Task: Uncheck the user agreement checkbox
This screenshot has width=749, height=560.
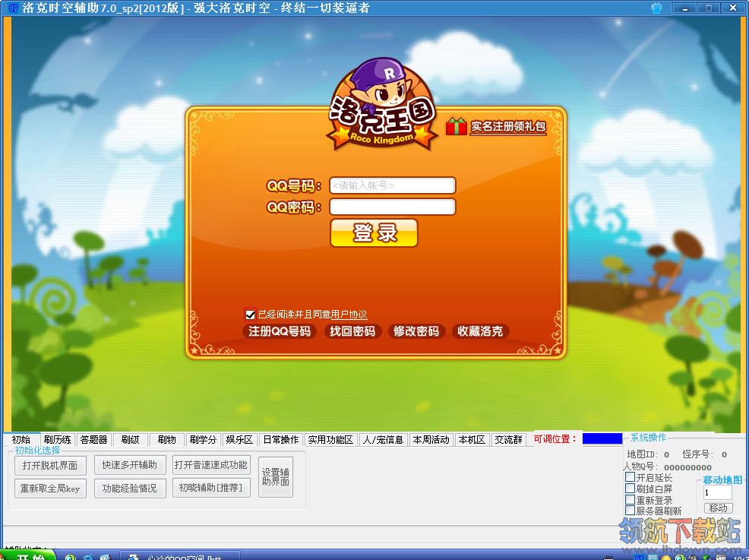Action: point(250,314)
